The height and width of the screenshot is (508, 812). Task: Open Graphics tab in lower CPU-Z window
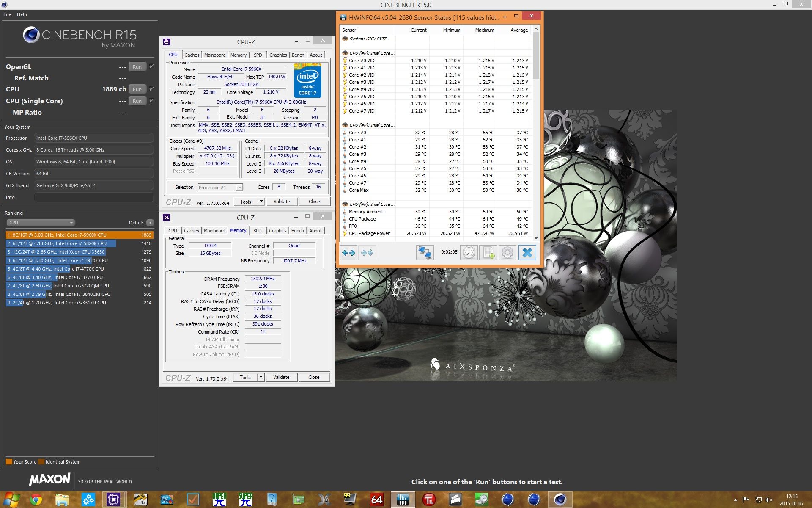click(278, 231)
